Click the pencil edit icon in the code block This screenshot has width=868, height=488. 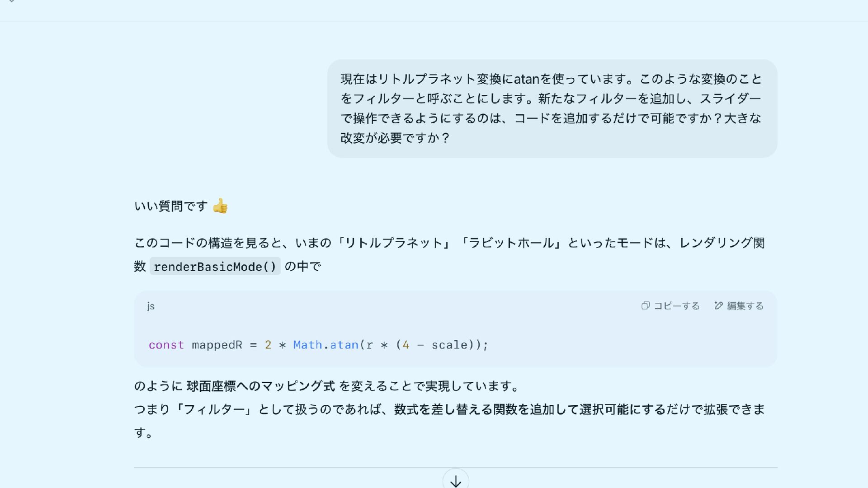click(718, 306)
